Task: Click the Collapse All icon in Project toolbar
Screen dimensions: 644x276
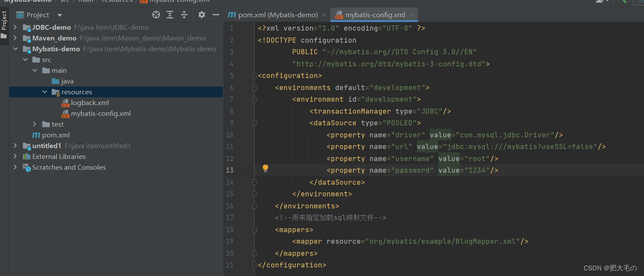Action: click(x=184, y=15)
